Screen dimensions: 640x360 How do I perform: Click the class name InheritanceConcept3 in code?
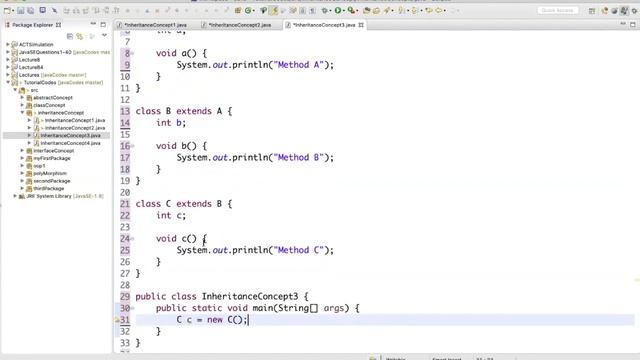pos(250,296)
